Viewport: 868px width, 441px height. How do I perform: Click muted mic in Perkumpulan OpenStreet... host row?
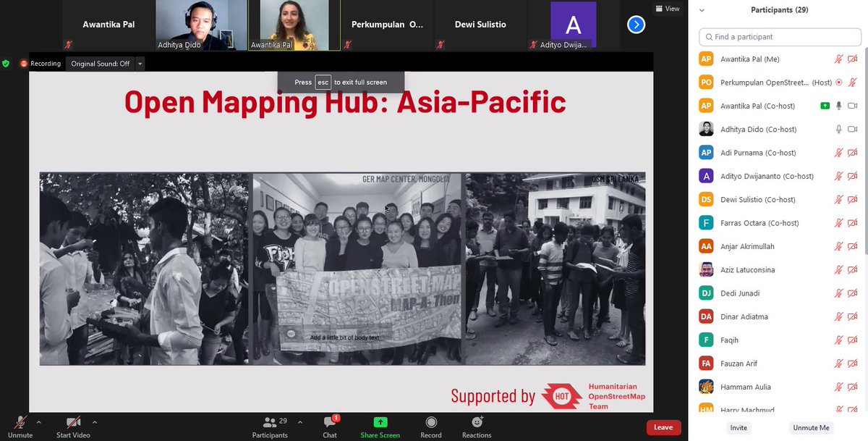pyautogui.click(x=853, y=83)
